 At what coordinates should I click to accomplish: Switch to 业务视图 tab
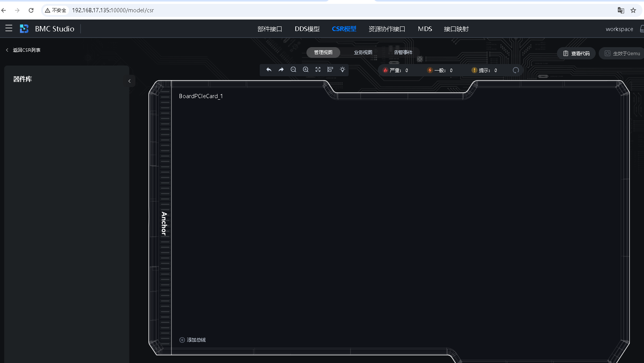pyautogui.click(x=363, y=53)
